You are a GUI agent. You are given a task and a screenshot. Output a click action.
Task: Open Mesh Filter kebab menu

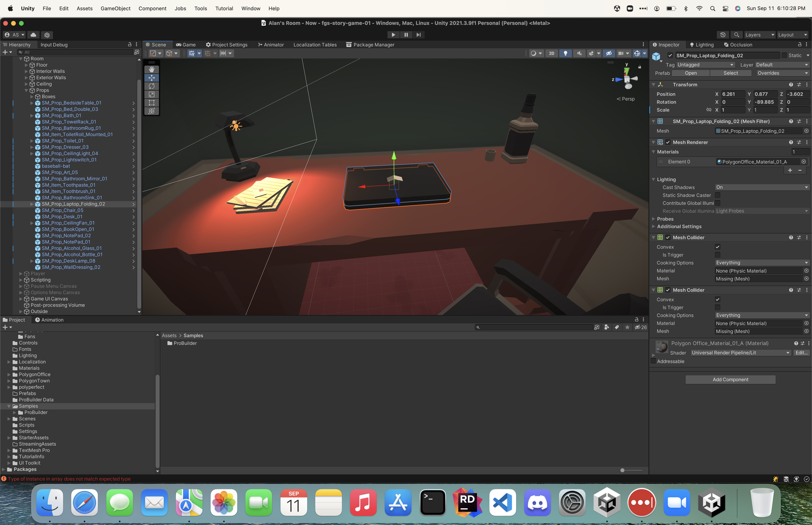pos(806,121)
